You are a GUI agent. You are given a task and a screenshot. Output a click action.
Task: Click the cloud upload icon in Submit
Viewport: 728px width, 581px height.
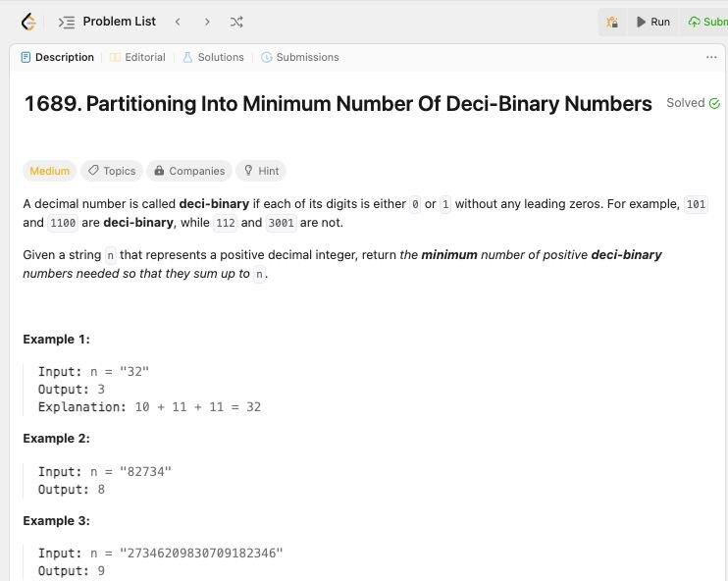point(694,22)
